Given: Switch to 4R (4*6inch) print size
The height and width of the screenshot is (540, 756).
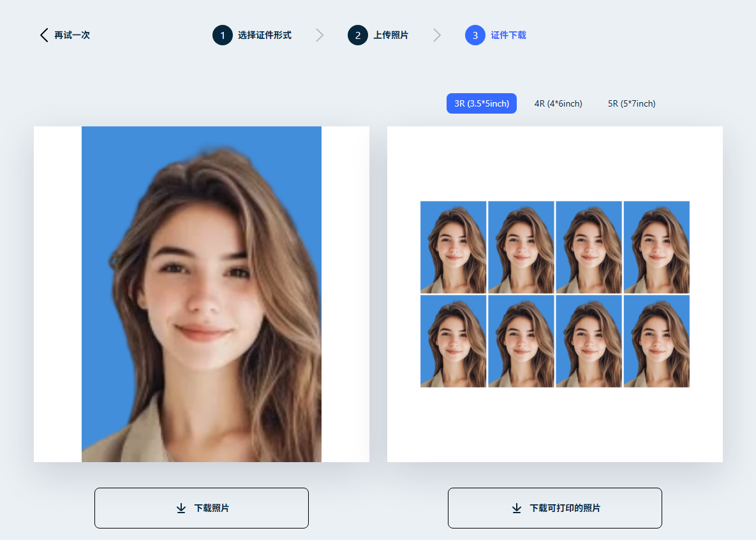Looking at the screenshot, I should (x=558, y=103).
